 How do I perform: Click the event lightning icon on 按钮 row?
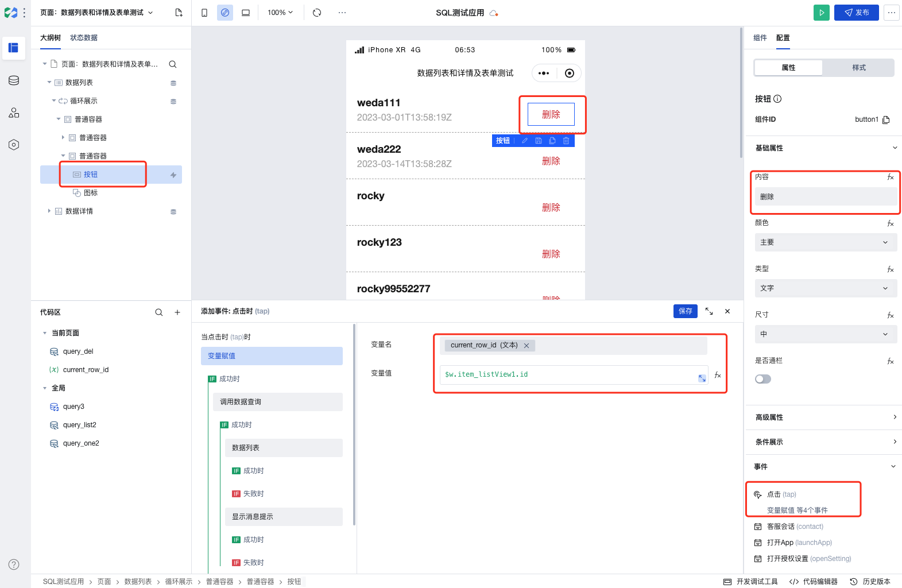coord(173,175)
